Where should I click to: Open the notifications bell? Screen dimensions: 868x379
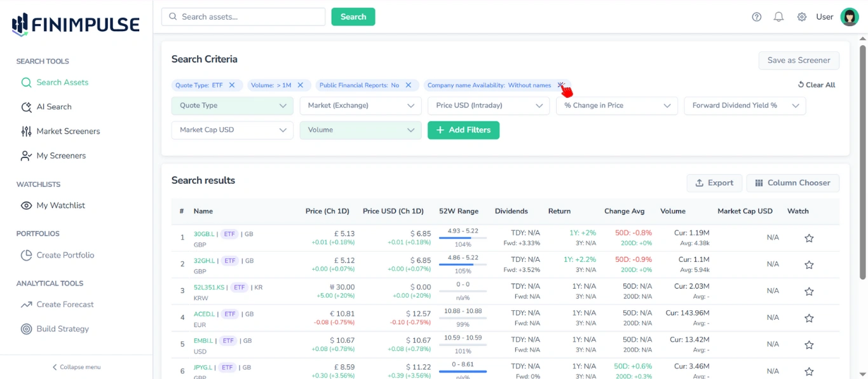(x=778, y=17)
